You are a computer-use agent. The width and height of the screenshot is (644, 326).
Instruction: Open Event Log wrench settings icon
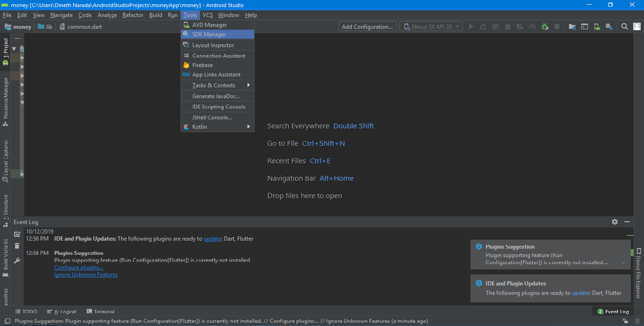pyautogui.click(x=17, y=260)
